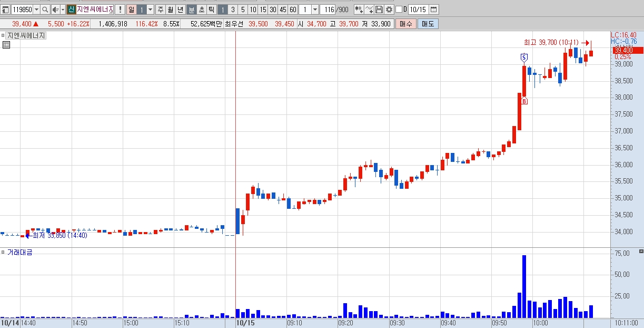Add chart indicator with candlestick-plus icon
This screenshot has width=644, height=328.
(x=359, y=9)
